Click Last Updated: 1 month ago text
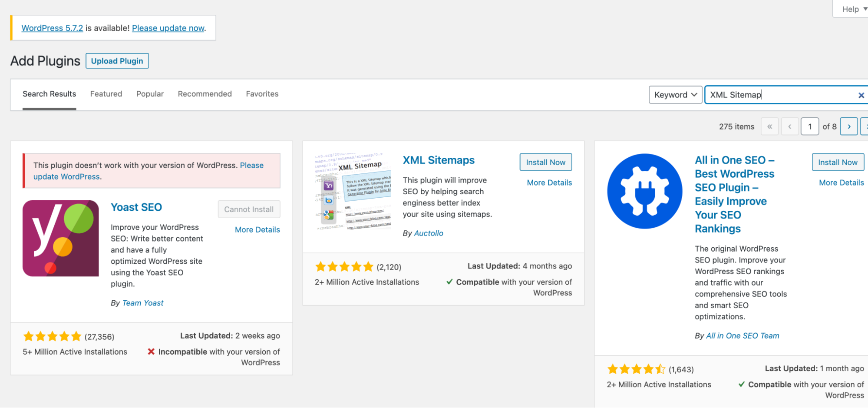Image resolution: width=868 pixels, height=408 pixels. [x=815, y=368]
